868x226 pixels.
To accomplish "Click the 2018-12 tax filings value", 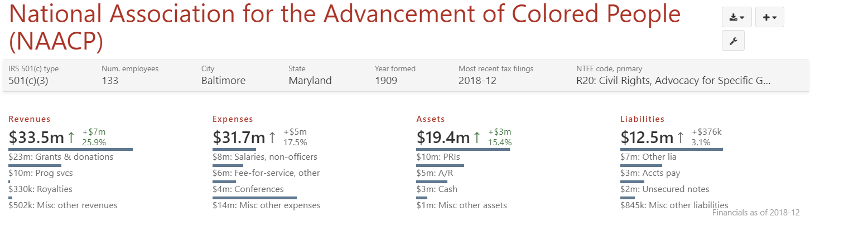I will pos(478,81).
